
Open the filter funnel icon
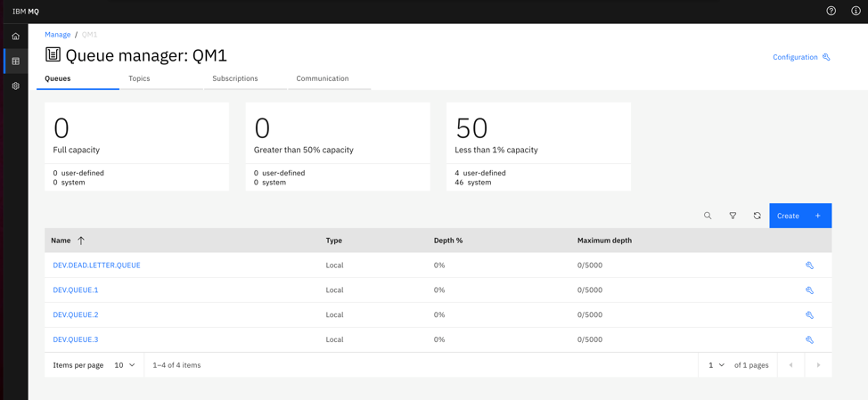733,216
